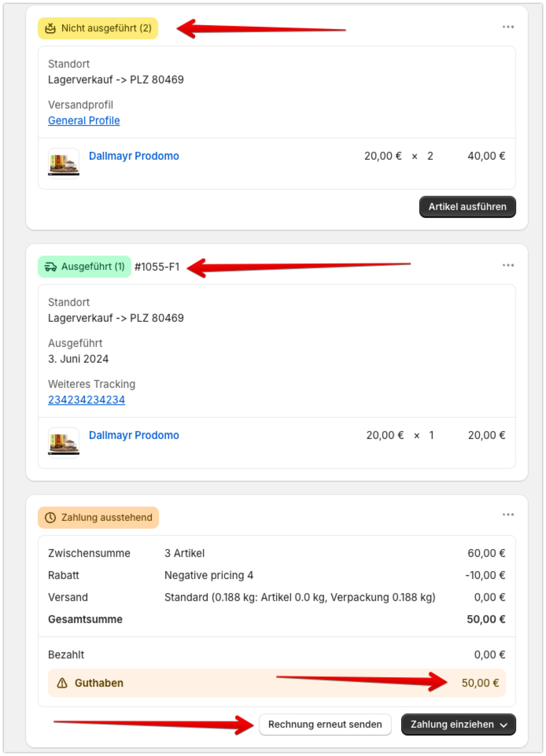Viewport: 546px width, 756px height.
Task: Click product thumbnail in unfulfilled card
Action: click(x=64, y=163)
